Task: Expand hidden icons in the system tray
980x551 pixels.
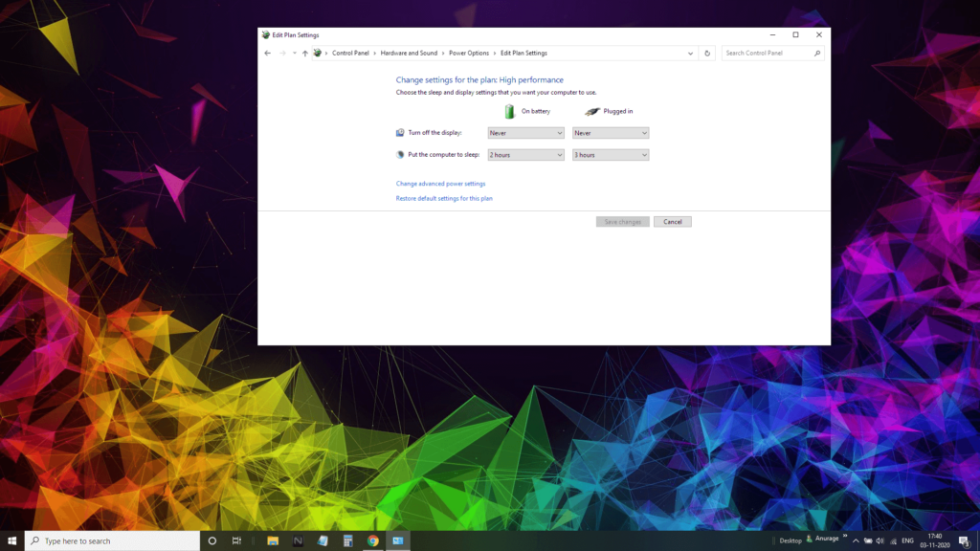Action: tap(856, 540)
